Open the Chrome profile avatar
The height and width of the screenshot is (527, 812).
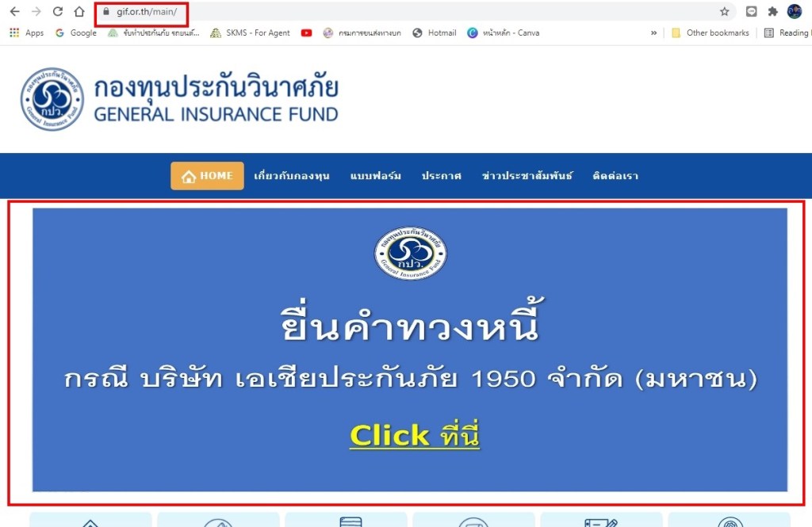click(x=795, y=11)
